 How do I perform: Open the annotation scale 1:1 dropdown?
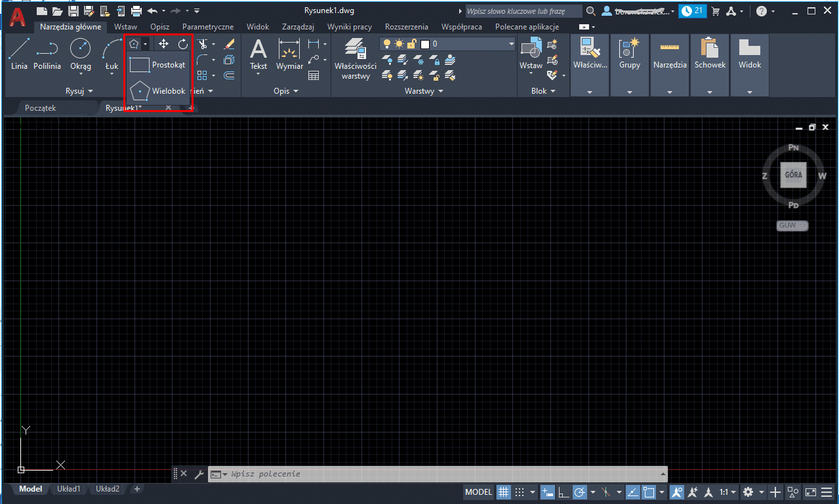coord(727,492)
